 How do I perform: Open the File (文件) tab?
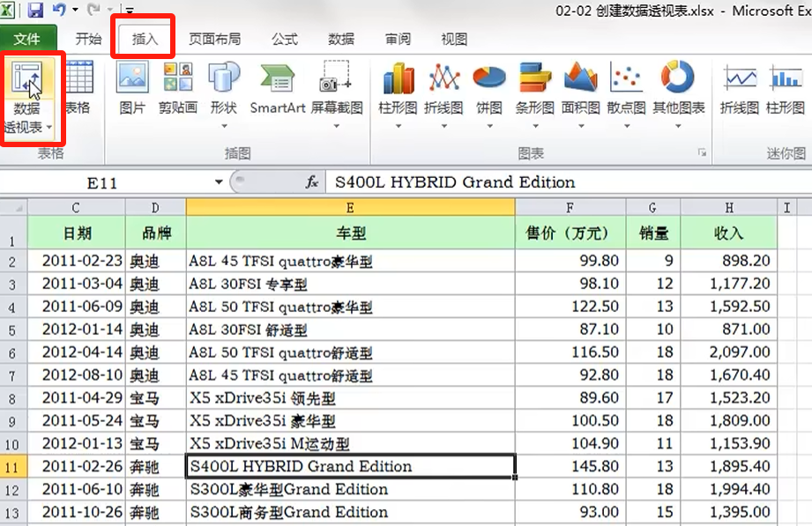28,38
